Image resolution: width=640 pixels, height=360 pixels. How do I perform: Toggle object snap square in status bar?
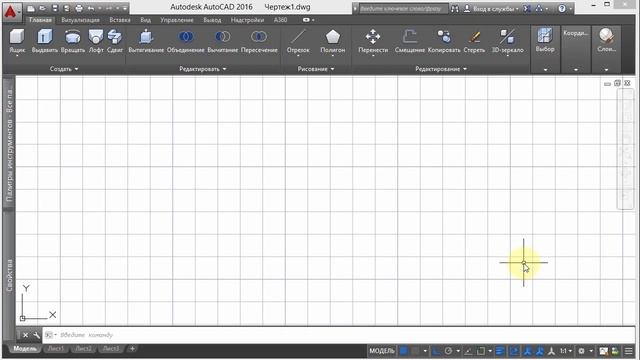[480, 351]
